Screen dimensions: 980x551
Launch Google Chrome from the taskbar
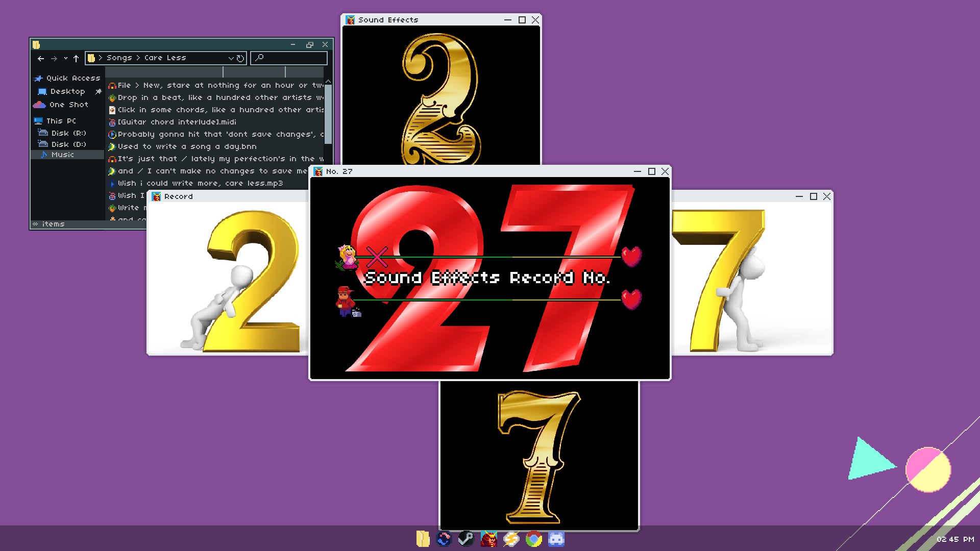coord(534,539)
